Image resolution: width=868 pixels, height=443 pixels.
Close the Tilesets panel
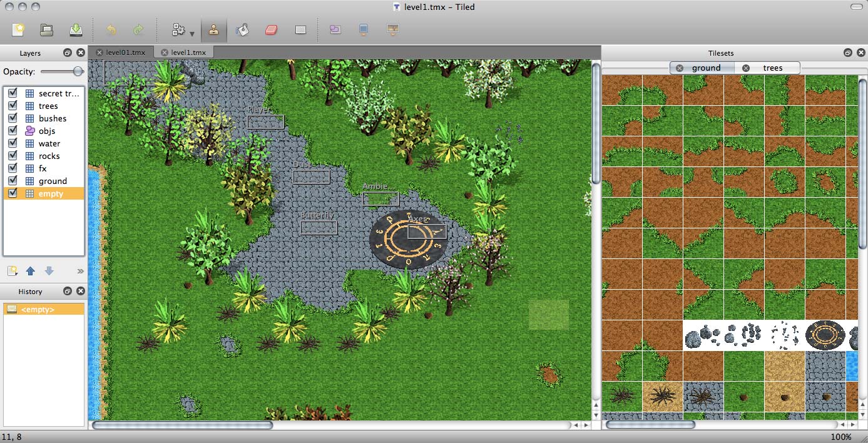pos(860,53)
